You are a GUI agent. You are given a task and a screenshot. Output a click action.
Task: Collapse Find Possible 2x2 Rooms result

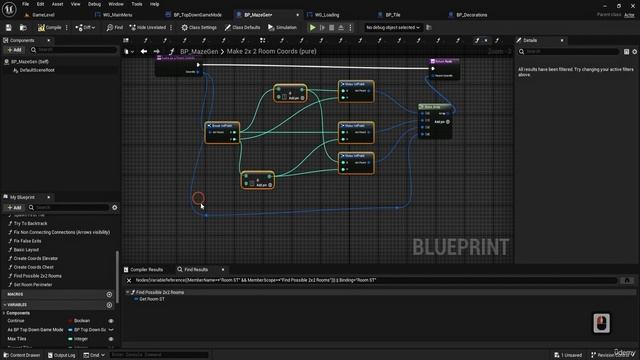click(128, 292)
